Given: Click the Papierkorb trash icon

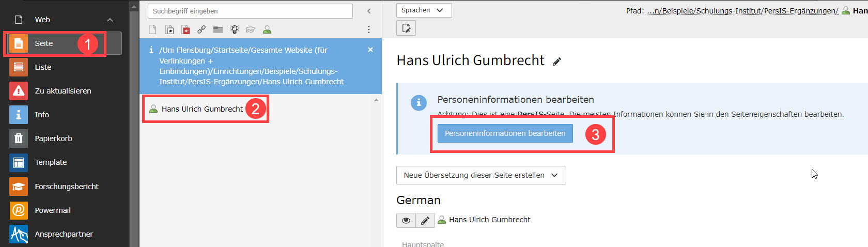Looking at the screenshot, I should (19, 138).
